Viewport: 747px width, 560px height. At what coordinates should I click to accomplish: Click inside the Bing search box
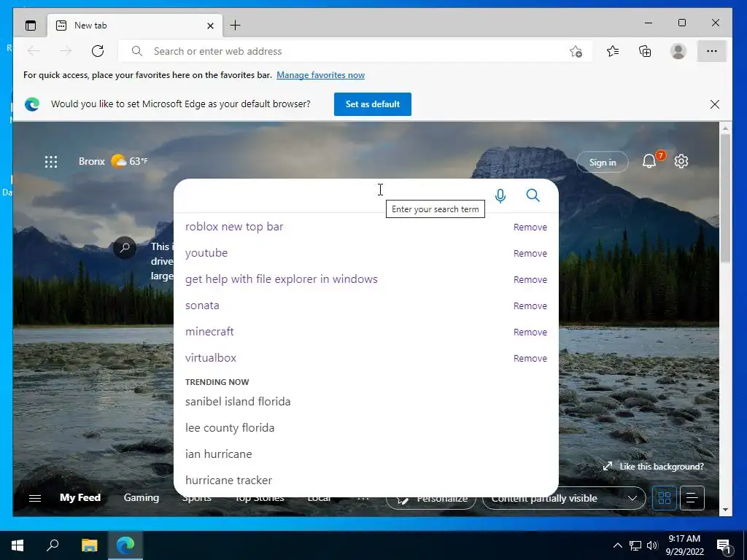333,195
